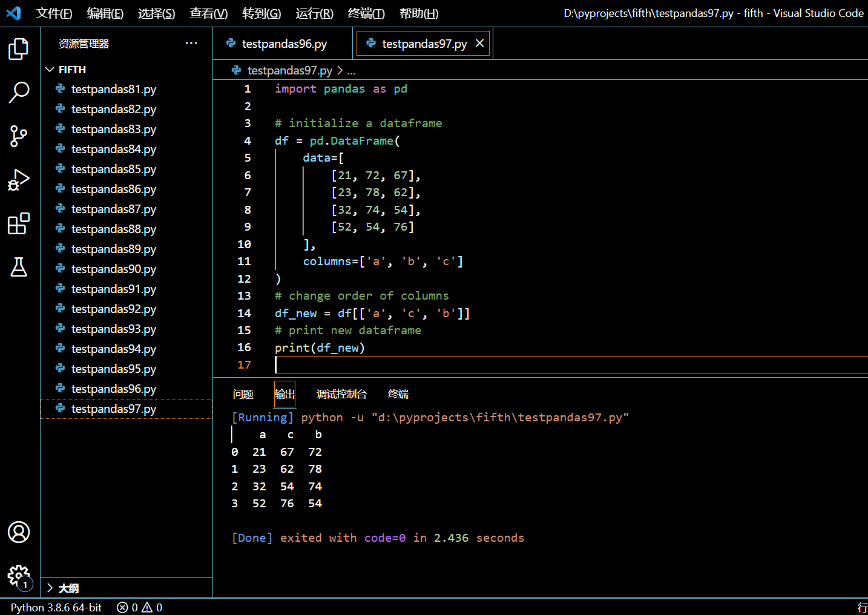Screen dimensions: 868x615
Task: Open testpandas93.py in explorer
Action: (x=127, y=329)
